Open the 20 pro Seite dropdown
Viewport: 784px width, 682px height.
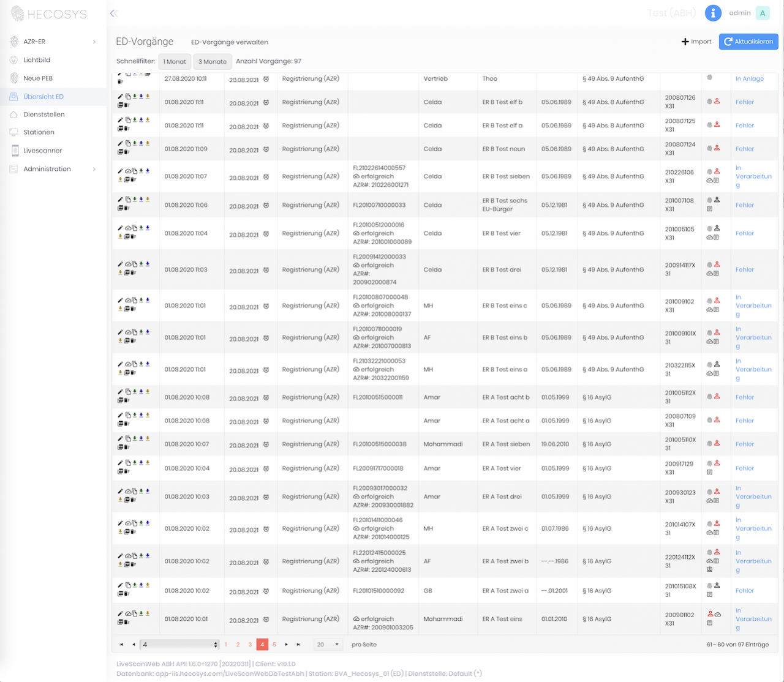point(328,645)
